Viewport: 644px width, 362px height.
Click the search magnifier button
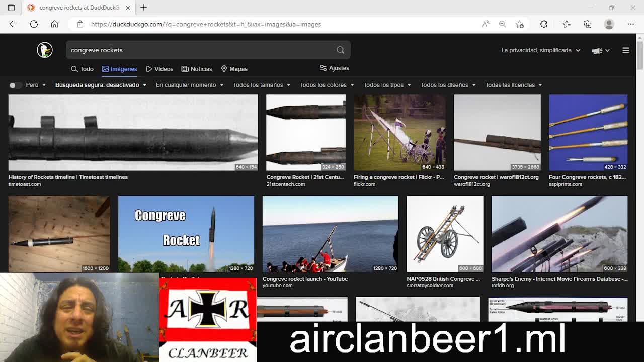point(341,50)
